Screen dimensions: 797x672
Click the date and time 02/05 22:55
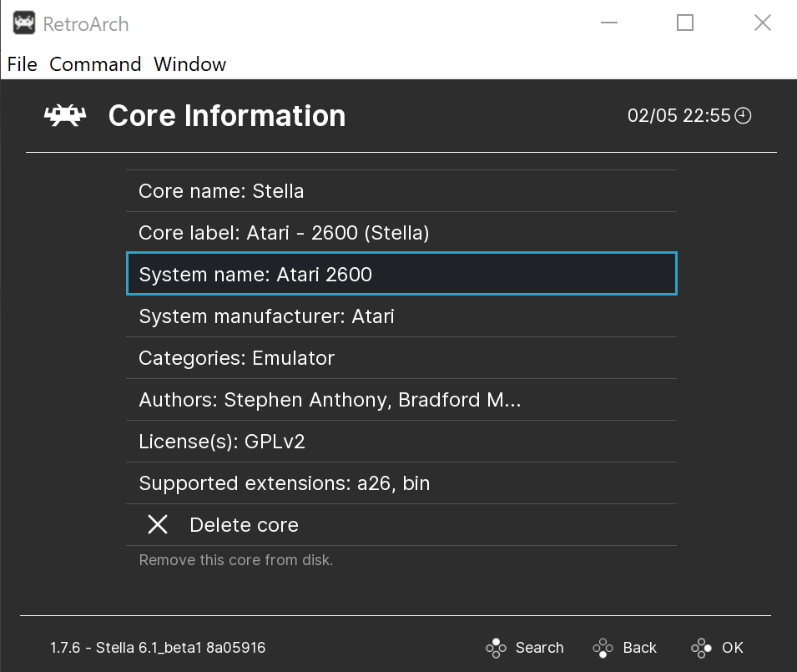678,116
